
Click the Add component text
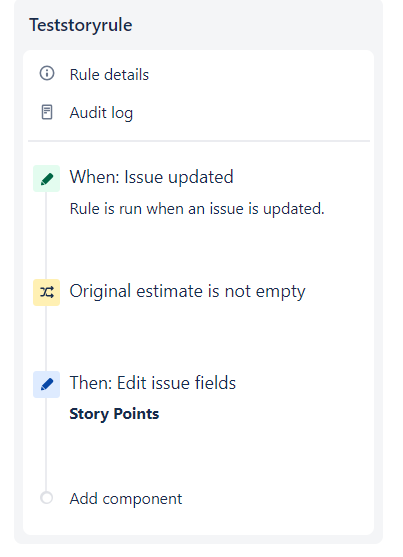pos(126,499)
